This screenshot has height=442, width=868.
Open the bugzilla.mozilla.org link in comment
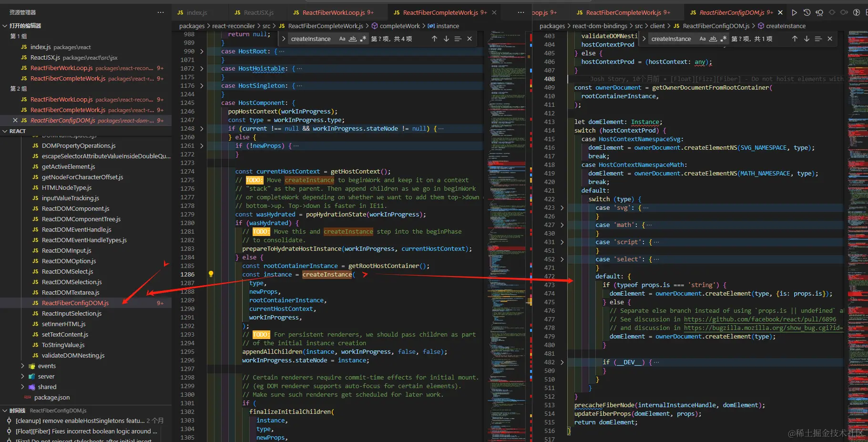pyautogui.click(x=763, y=328)
